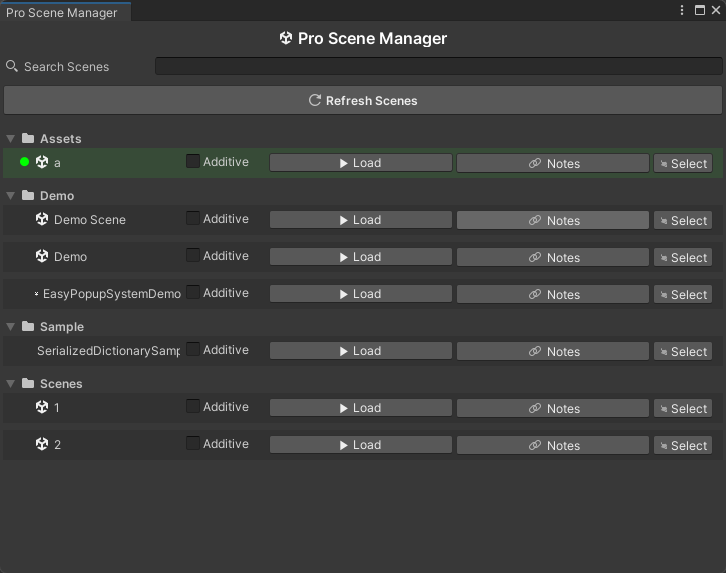This screenshot has height=573, width=726.
Task: Collapse the Assets folder group
Action: point(11,138)
